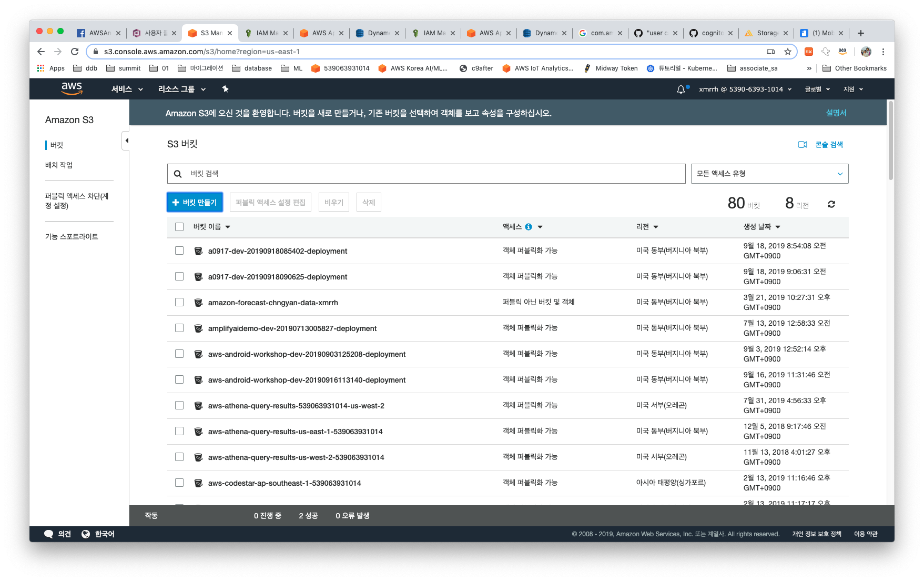Image resolution: width=924 pixels, height=581 pixels.
Task: Click the feedback speech bubble icon
Action: pos(49,534)
